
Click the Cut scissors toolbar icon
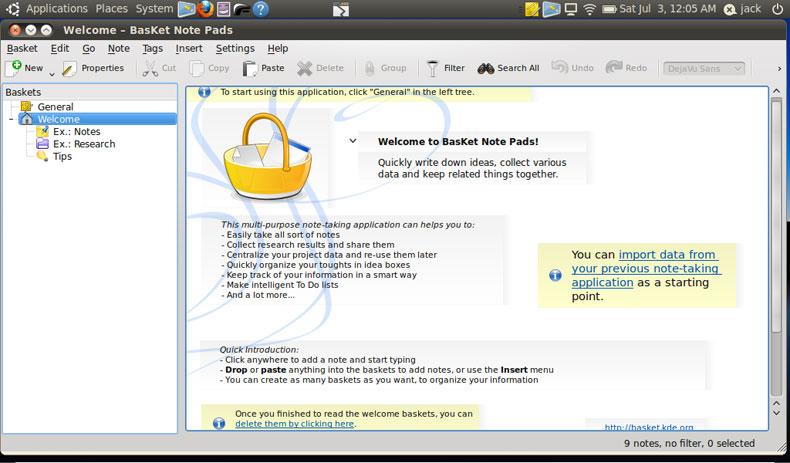click(x=150, y=68)
